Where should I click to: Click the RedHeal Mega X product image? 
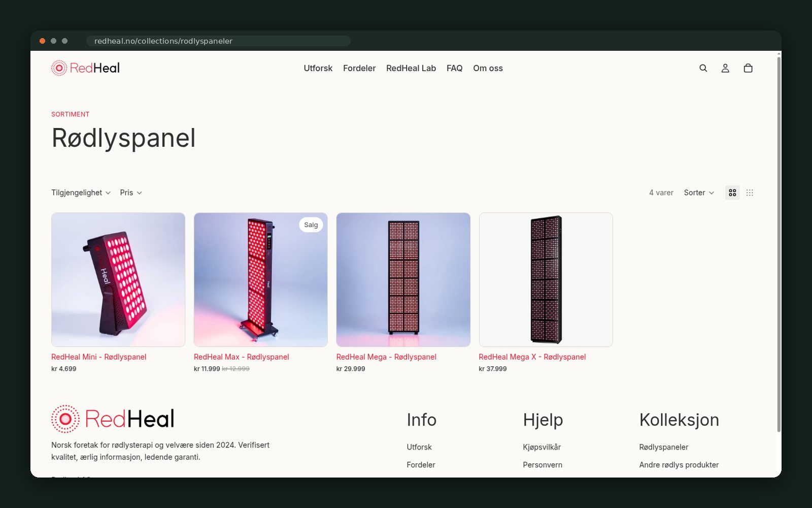click(546, 279)
